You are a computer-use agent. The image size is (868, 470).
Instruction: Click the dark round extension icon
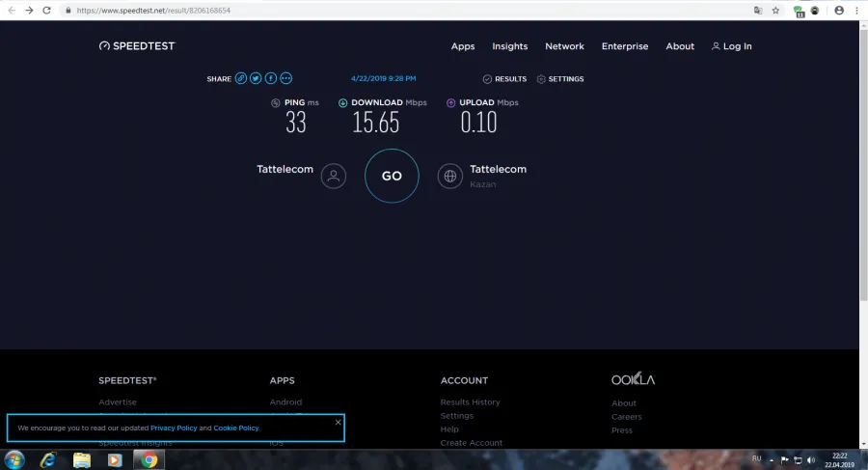point(815,10)
